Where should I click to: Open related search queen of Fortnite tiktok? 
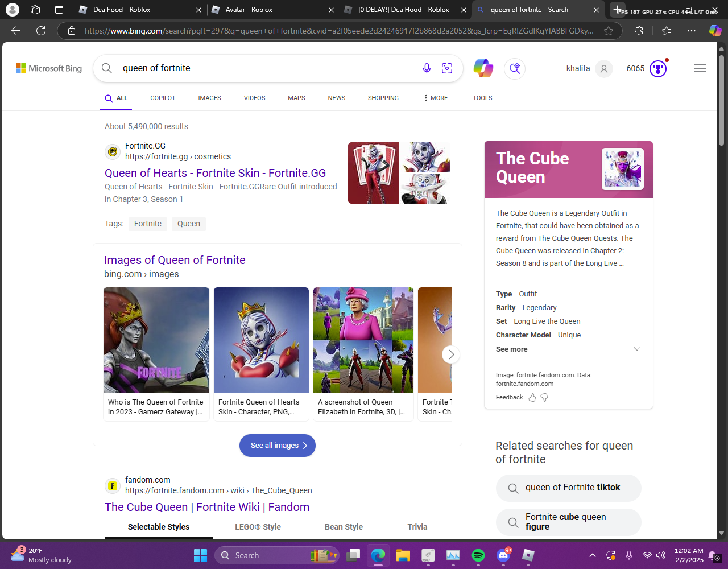(x=569, y=488)
